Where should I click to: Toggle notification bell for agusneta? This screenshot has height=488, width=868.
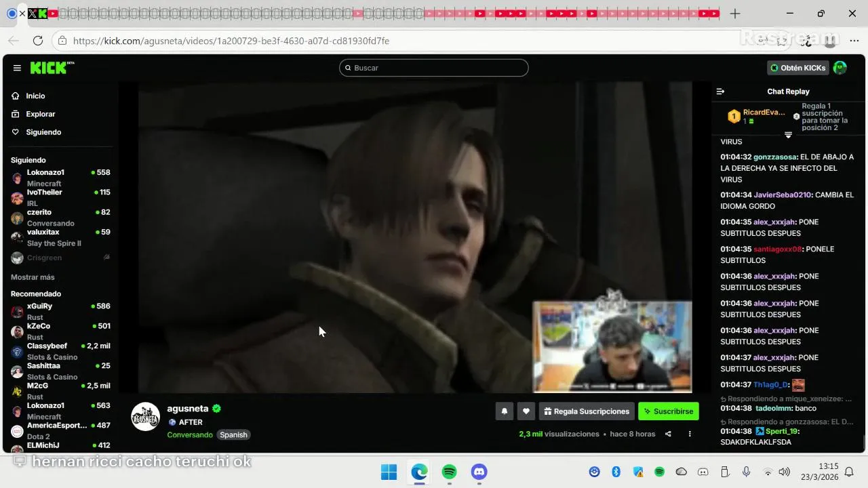tap(504, 411)
